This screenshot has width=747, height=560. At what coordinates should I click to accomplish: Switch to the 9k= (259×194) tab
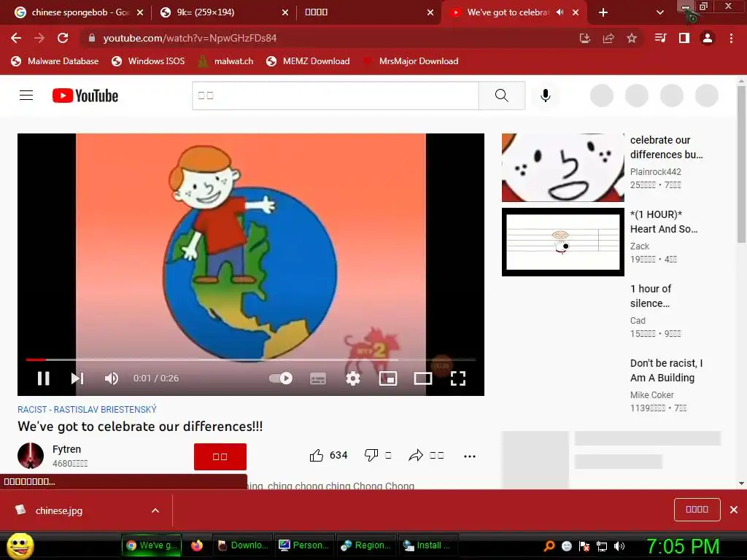pyautogui.click(x=205, y=12)
